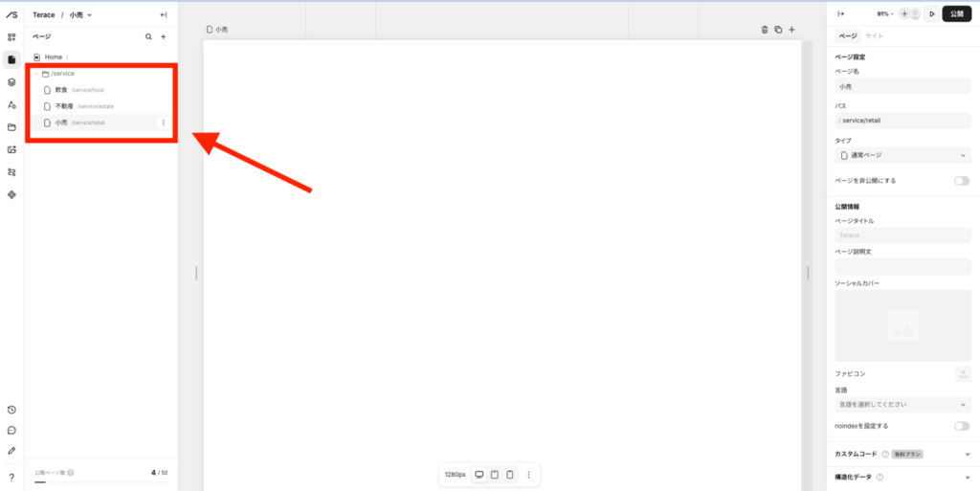Select the desktop viewport icon
This screenshot has height=491, width=980.
479,475
